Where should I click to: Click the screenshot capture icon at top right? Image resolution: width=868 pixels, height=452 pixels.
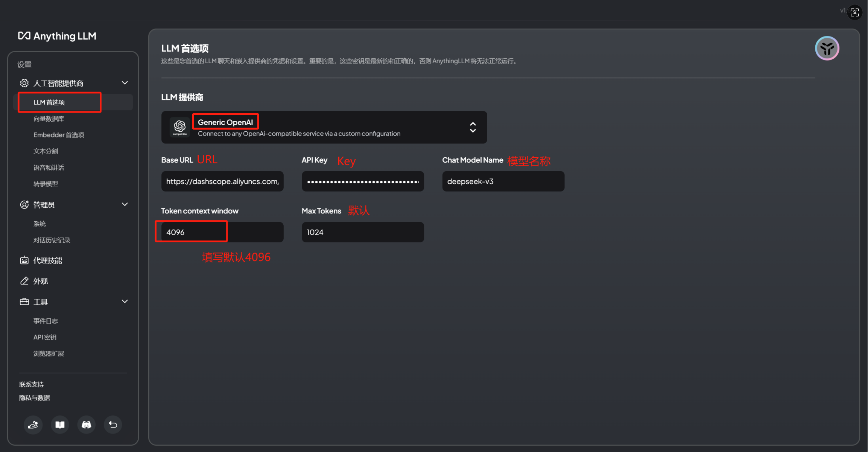854,12
